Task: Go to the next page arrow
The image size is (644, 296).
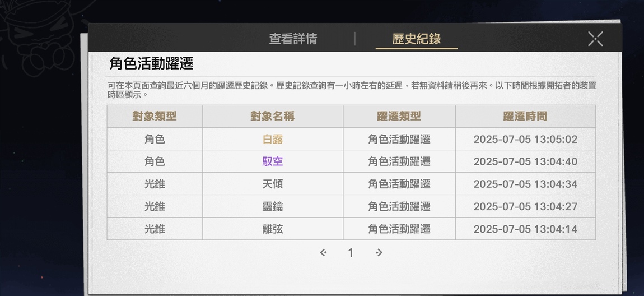Action: 379,252
